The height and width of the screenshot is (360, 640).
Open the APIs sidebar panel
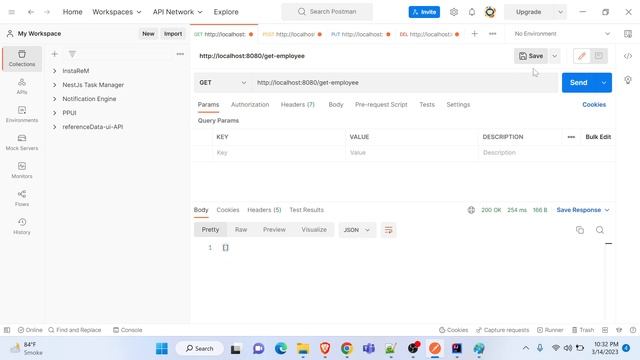point(22,86)
